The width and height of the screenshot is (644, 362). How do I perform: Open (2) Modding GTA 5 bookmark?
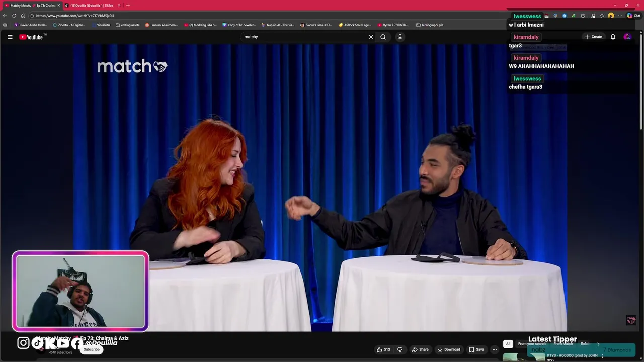coord(200,25)
